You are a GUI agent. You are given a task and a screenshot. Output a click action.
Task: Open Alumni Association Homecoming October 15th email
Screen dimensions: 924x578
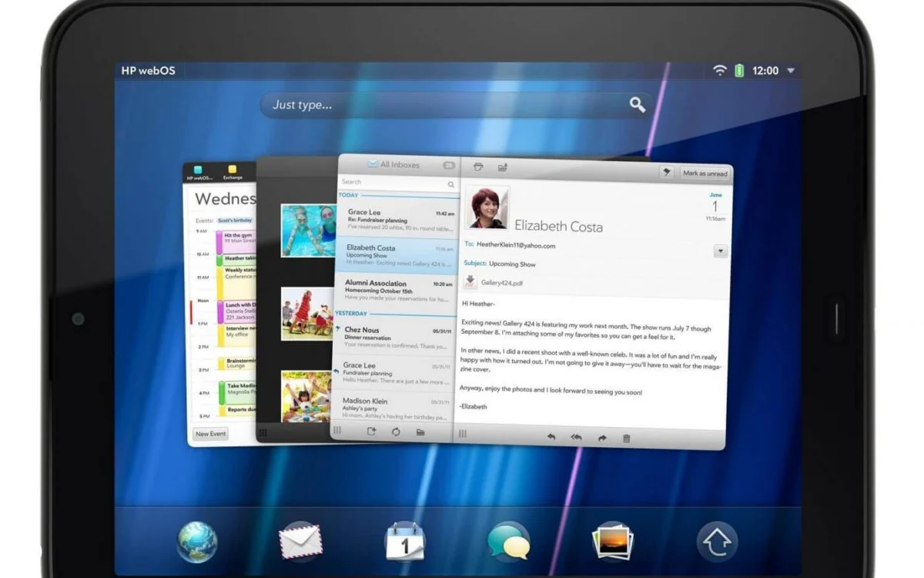[x=395, y=291]
